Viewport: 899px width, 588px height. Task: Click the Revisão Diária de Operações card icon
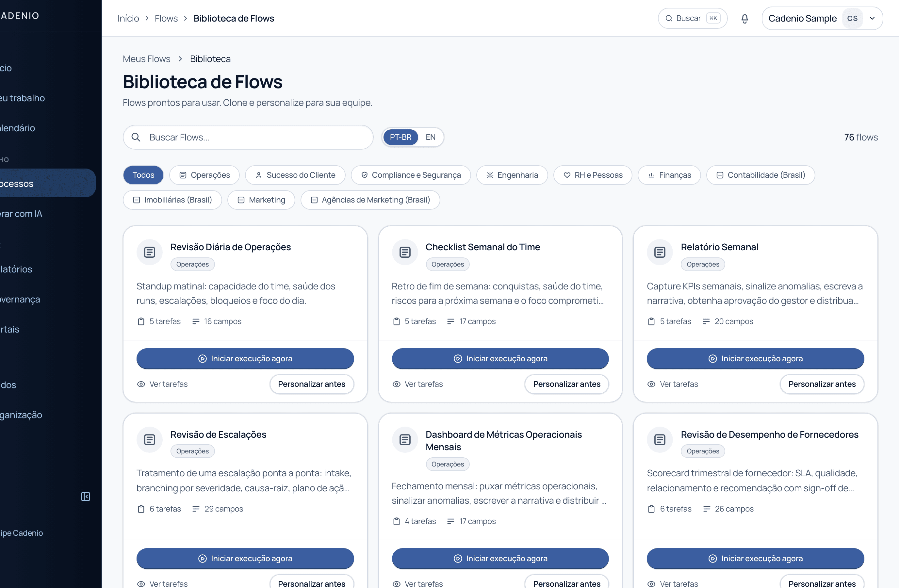(x=150, y=252)
